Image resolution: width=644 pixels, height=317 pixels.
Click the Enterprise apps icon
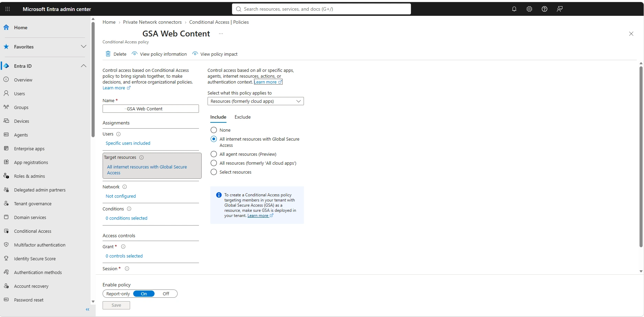click(6, 148)
